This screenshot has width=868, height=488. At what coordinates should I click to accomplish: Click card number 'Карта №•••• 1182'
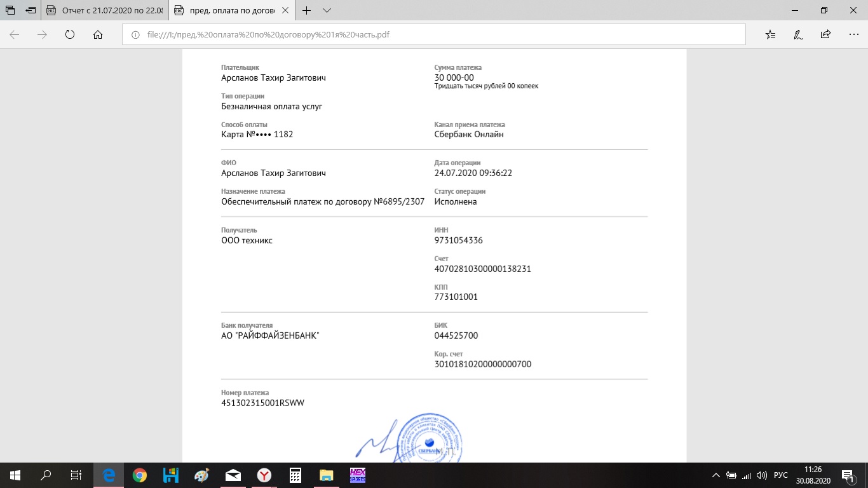point(257,134)
